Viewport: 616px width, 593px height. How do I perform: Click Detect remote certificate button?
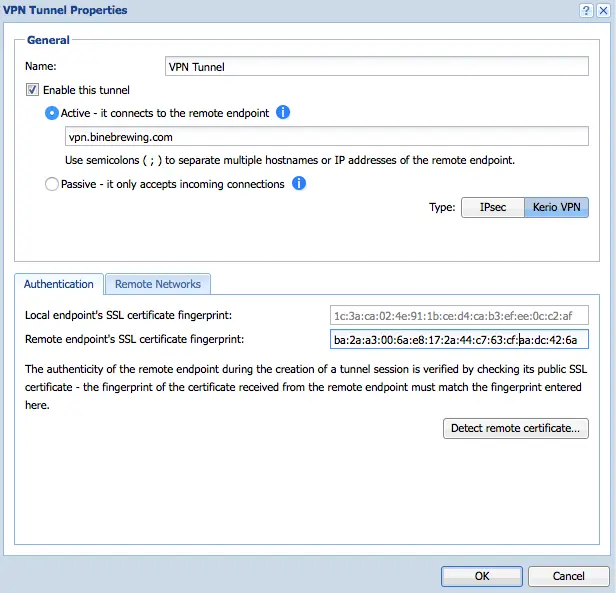(x=515, y=428)
